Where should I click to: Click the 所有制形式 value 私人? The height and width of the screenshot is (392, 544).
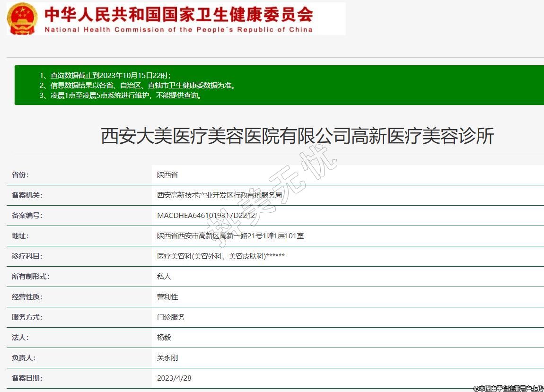click(164, 276)
